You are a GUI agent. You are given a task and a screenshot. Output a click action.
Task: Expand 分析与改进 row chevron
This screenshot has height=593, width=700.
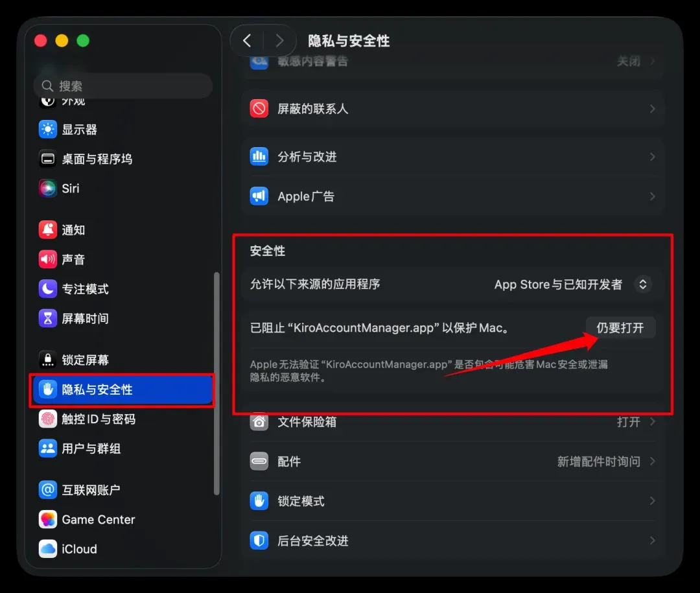coord(652,157)
